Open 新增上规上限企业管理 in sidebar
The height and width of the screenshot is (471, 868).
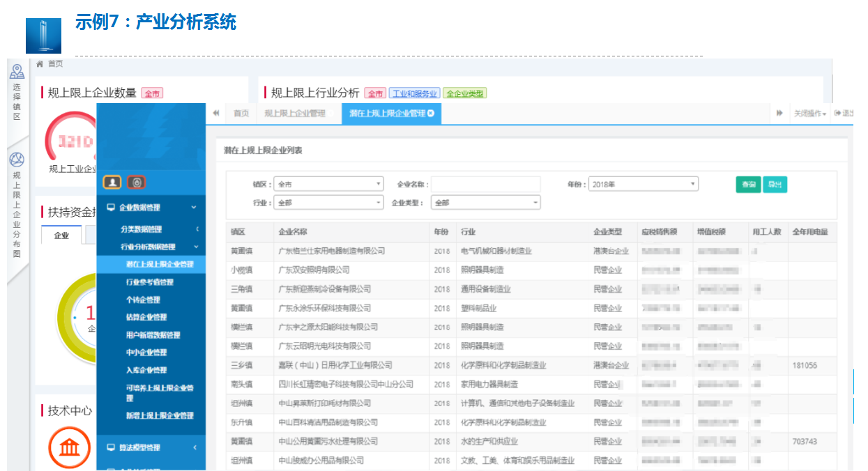point(160,415)
